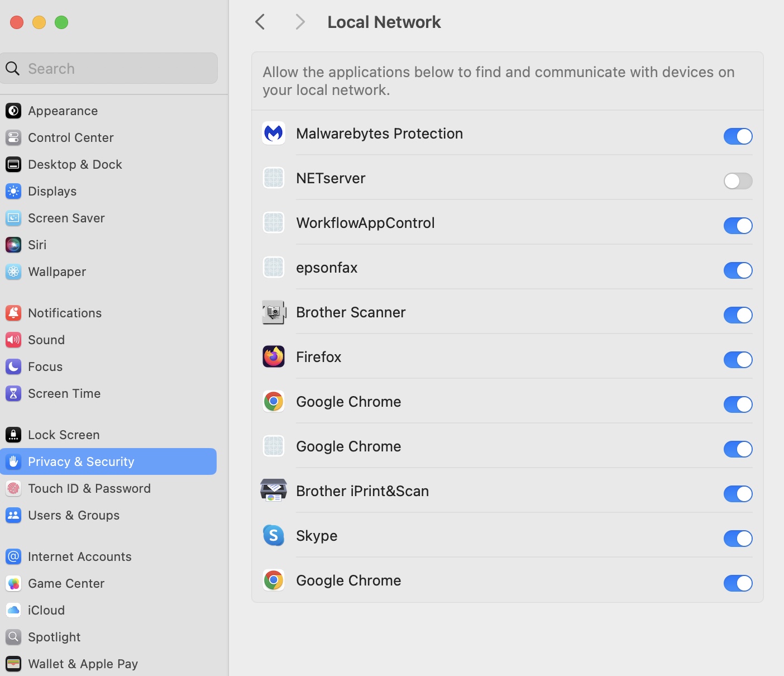The image size is (784, 676).
Task: Click the Game Center sidebar icon
Action: pos(13,583)
